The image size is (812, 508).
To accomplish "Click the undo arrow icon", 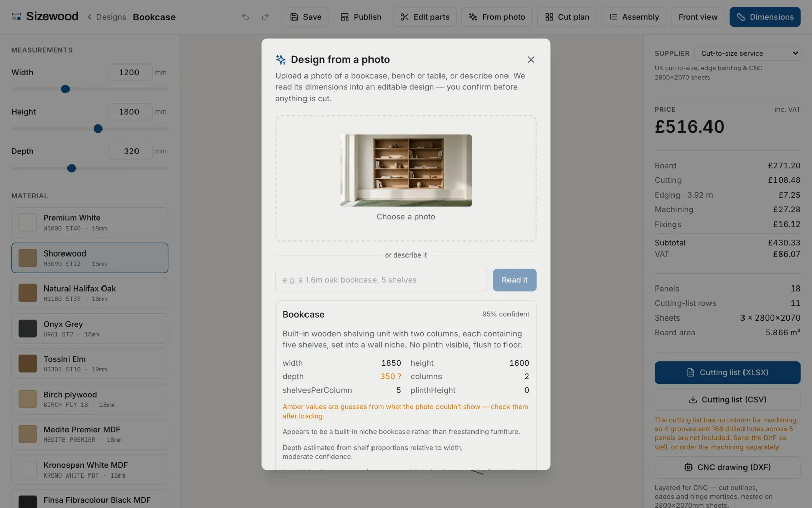I will [x=245, y=17].
